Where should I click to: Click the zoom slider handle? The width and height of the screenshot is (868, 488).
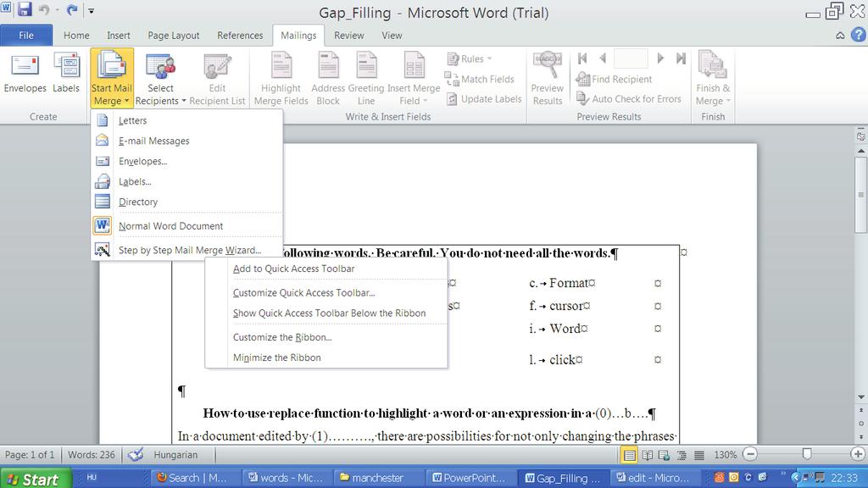click(807, 454)
